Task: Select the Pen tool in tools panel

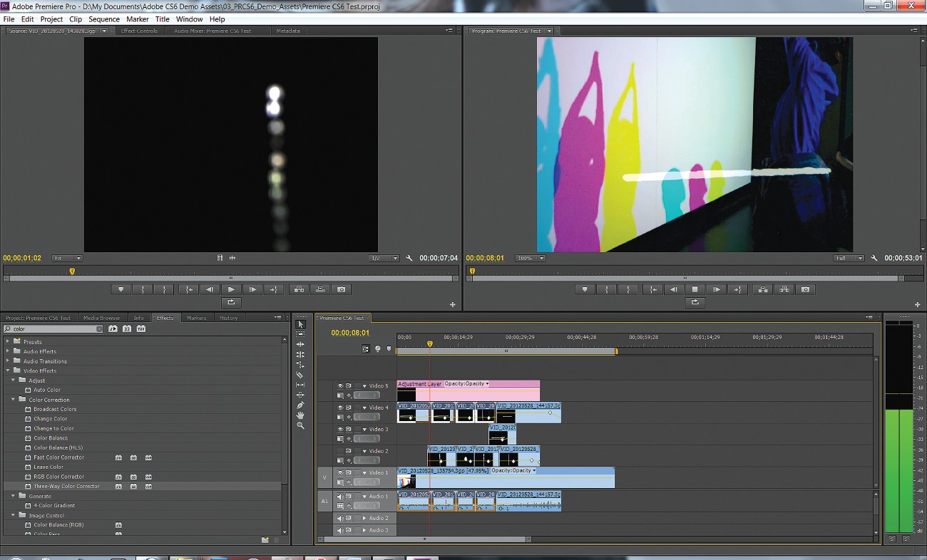Action: (300, 405)
